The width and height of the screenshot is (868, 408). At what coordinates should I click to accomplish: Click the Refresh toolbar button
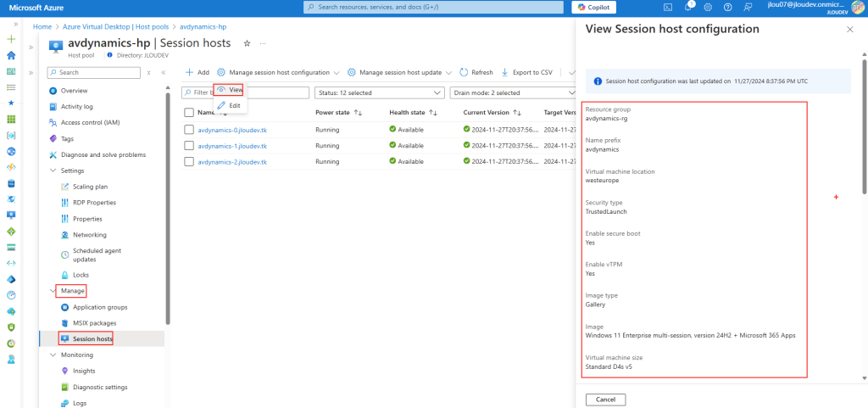476,72
